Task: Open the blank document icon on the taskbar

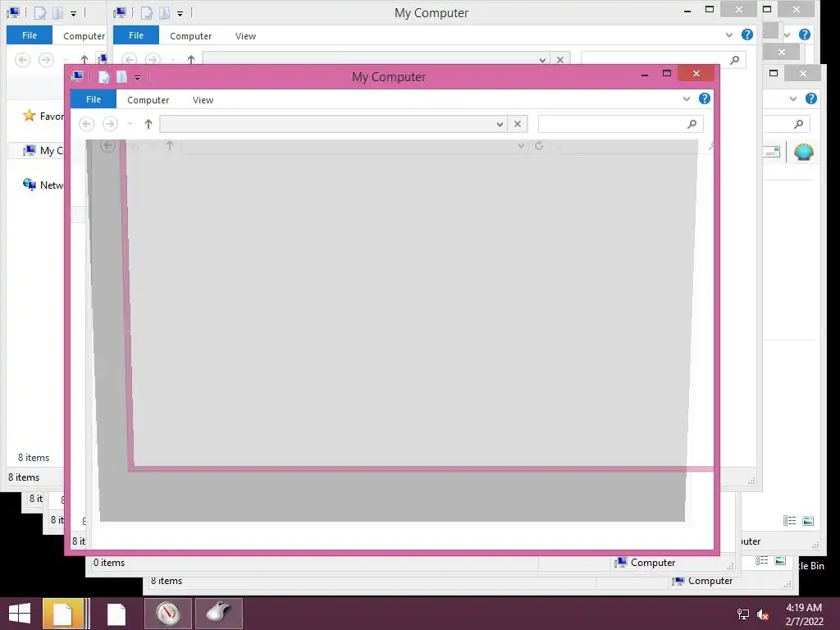Action: [x=116, y=614]
